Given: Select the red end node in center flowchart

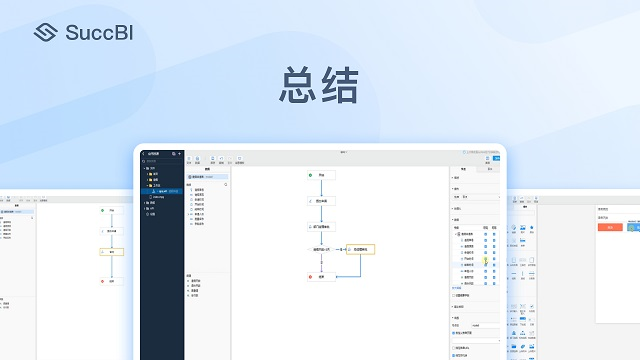Looking at the screenshot, I should coord(321,277).
